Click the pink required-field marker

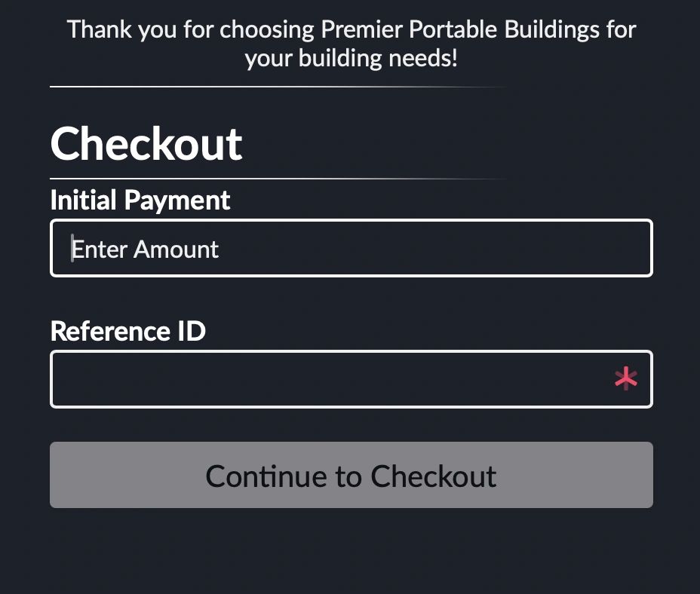click(x=625, y=379)
